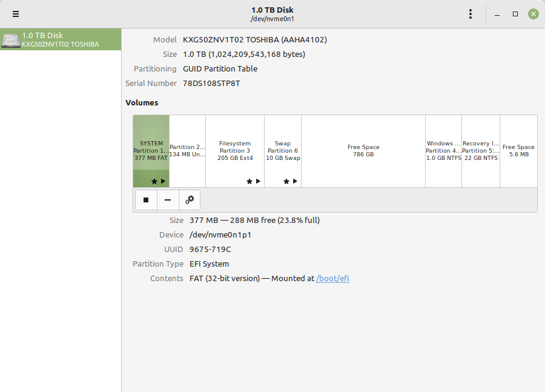The width and height of the screenshot is (545, 392).
Task: Click the star icon on SYSTEM partition
Action: (x=154, y=181)
